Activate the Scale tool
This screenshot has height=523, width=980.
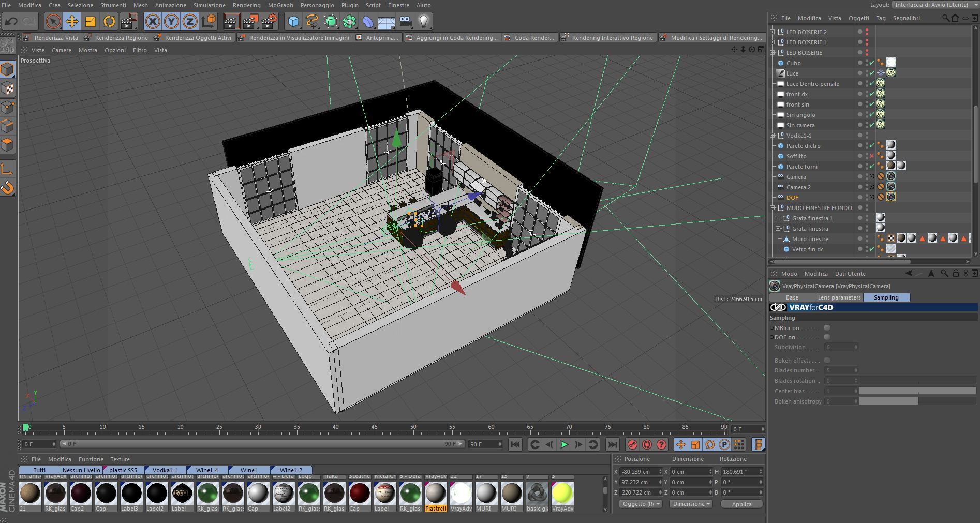(x=91, y=21)
